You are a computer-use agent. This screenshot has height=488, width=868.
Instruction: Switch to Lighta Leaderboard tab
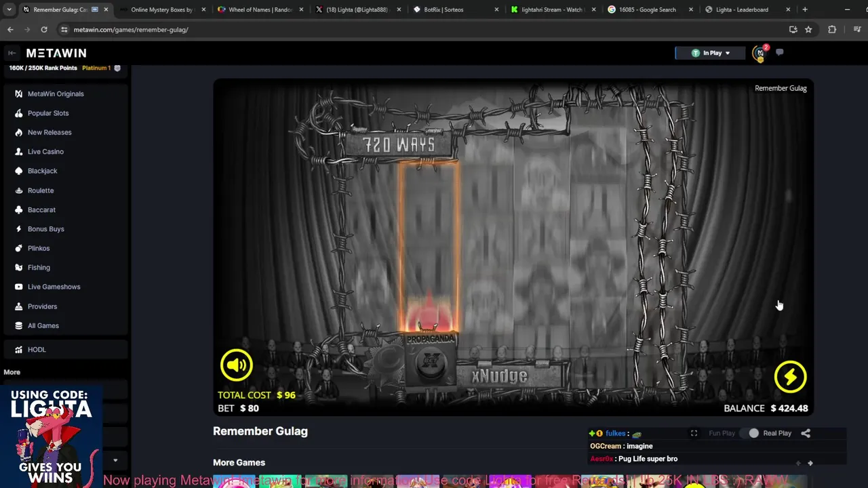click(x=749, y=9)
